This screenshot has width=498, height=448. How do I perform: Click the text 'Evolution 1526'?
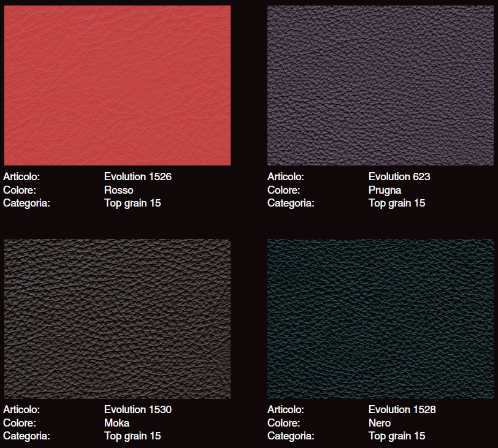138,177
